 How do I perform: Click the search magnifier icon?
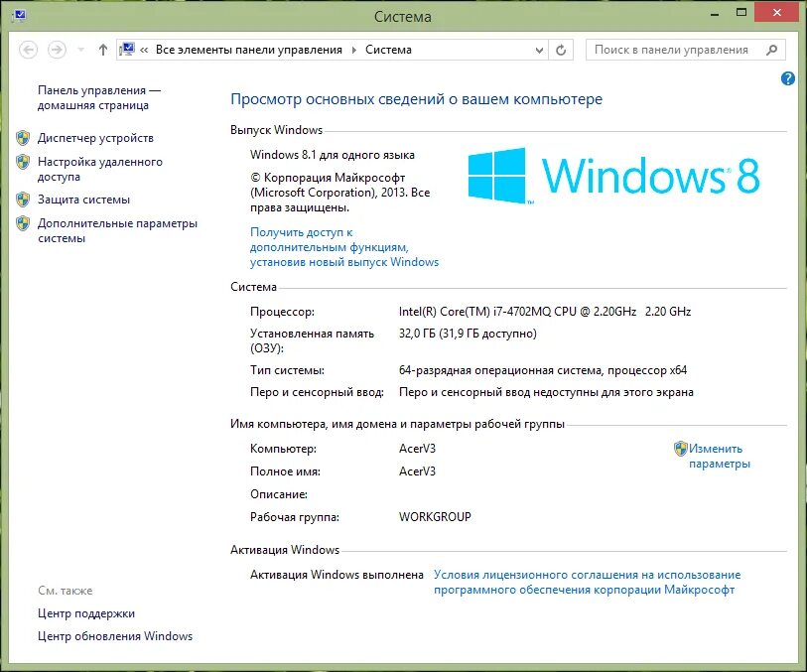(x=771, y=50)
